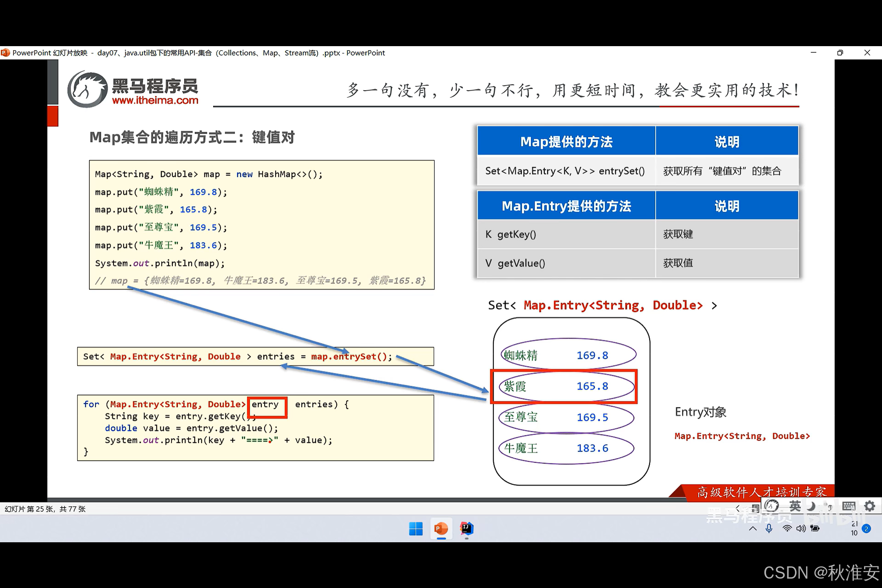Open PowerPoint from the taskbar
The height and width of the screenshot is (588, 882).
(x=441, y=528)
